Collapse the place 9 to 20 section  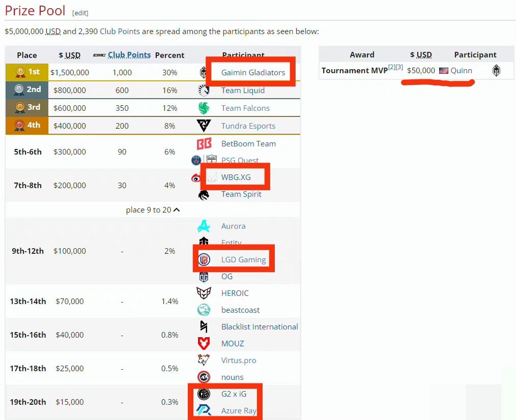(x=153, y=210)
